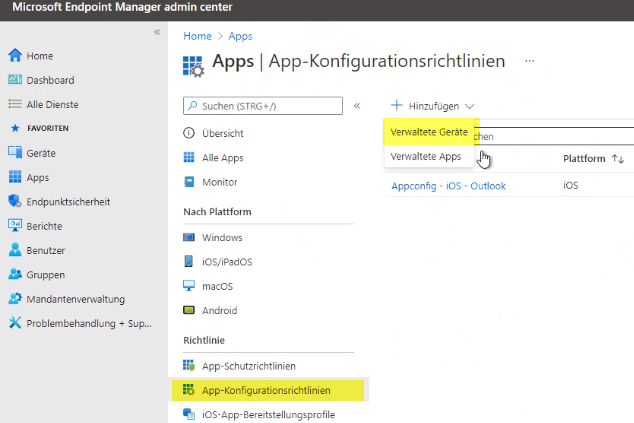Image resolution: width=634 pixels, height=423 pixels.
Task: Select App-Schutzrichtlinien in the Richtlinie section
Action: [249, 366]
